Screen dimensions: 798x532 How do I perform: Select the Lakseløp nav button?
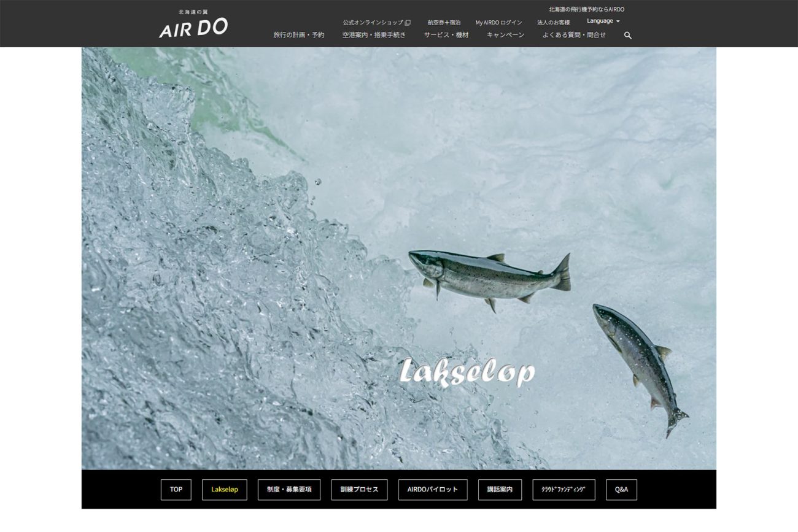point(225,490)
